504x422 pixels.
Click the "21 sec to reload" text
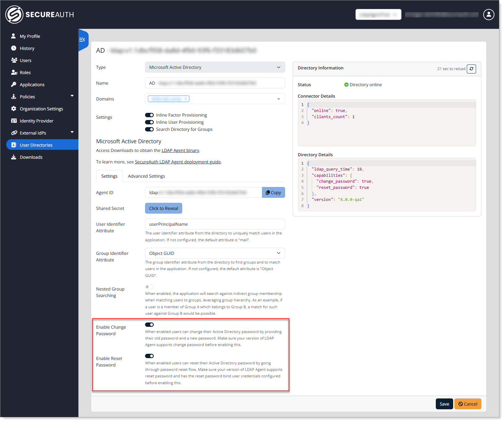[451, 69]
